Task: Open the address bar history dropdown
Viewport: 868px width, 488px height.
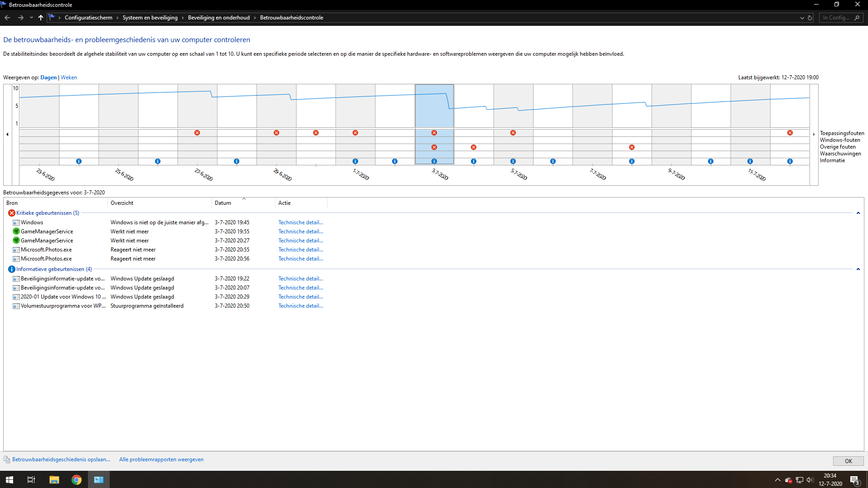Action: 802,18
